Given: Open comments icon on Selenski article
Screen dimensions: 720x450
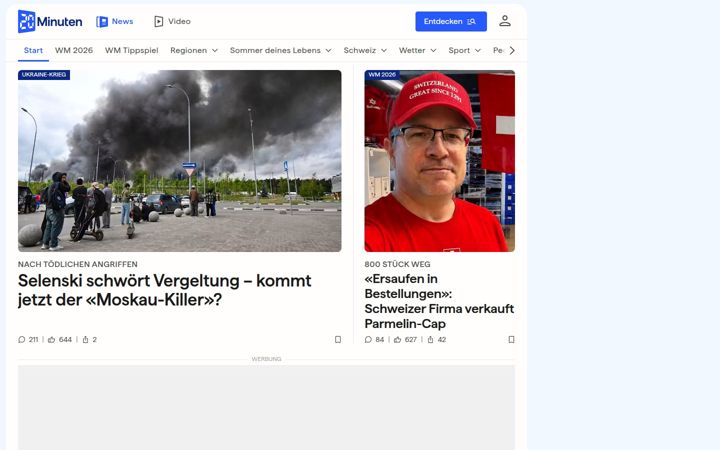Looking at the screenshot, I should click(22, 340).
